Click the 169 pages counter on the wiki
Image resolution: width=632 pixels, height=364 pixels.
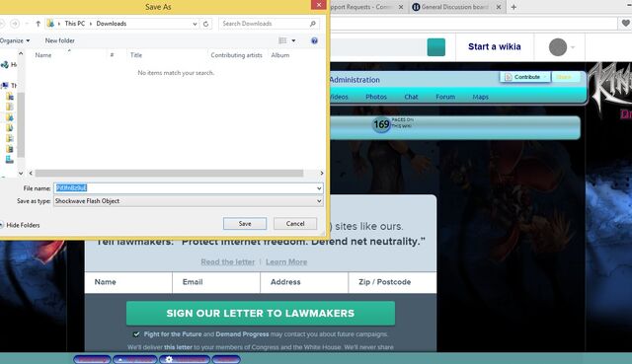click(381, 124)
